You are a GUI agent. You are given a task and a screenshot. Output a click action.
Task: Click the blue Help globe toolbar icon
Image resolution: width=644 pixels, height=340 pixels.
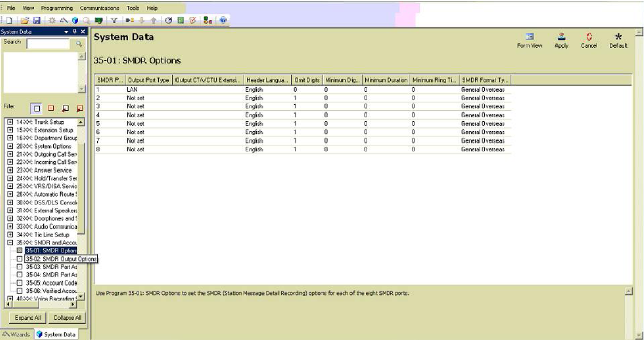[222, 21]
